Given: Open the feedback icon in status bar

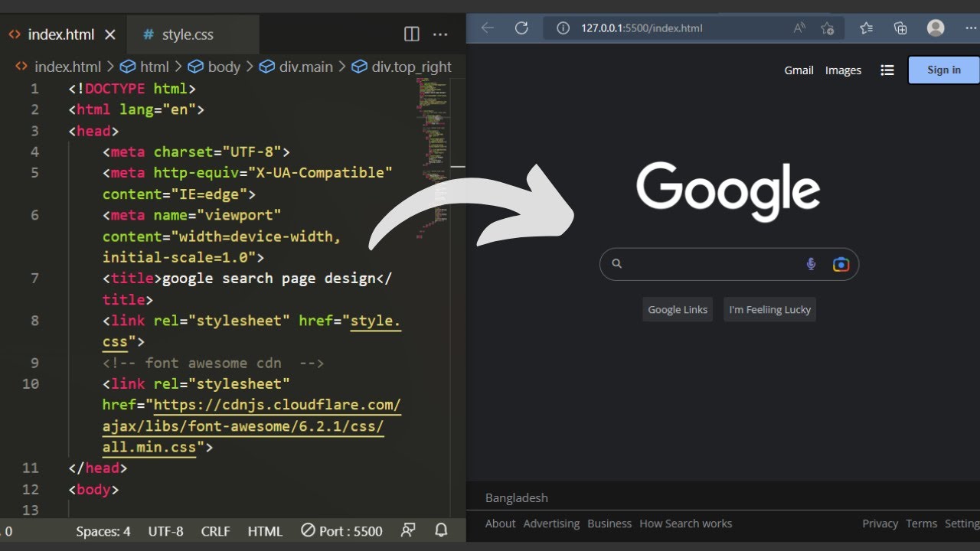Looking at the screenshot, I should [408, 530].
